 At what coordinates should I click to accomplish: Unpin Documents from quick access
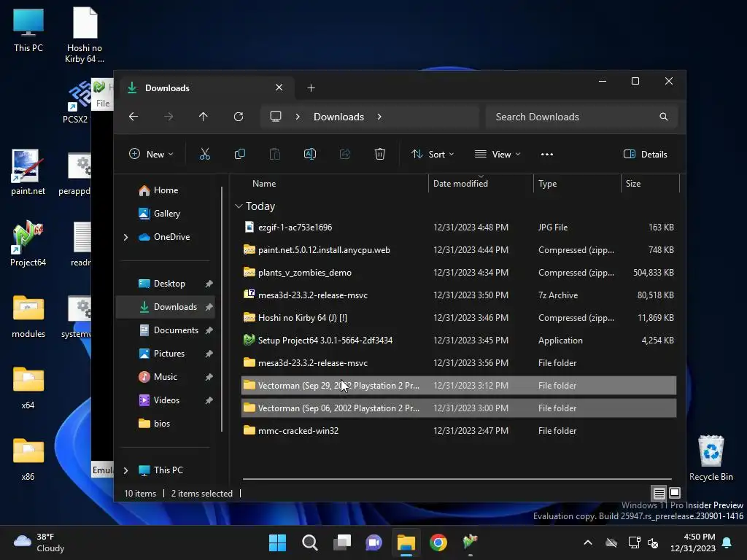209,330
